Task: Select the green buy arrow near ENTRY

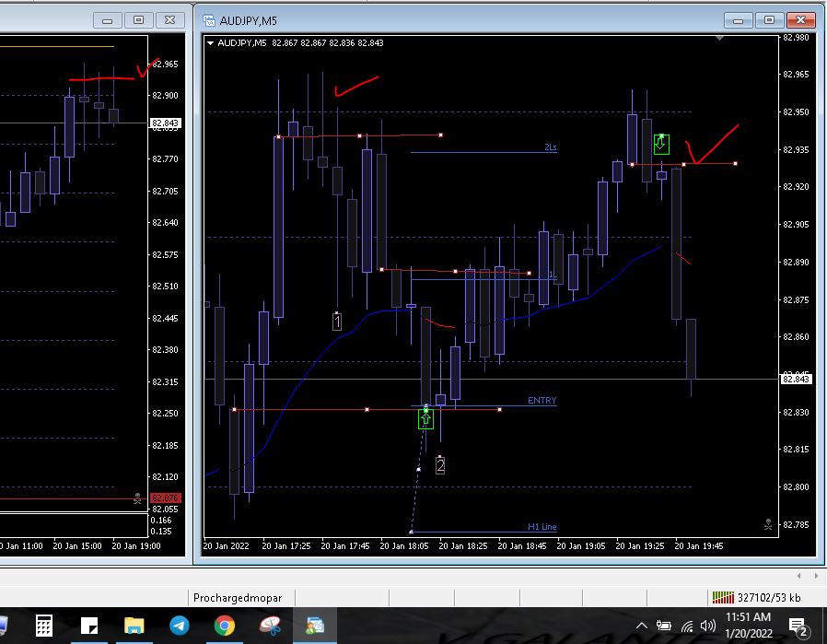Action: coord(425,419)
